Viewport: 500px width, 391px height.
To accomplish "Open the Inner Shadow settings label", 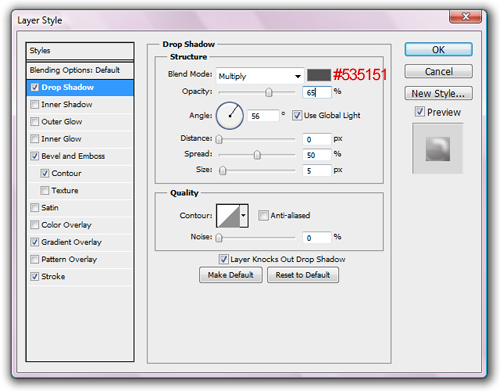I will pyautogui.click(x=67, y=105).
